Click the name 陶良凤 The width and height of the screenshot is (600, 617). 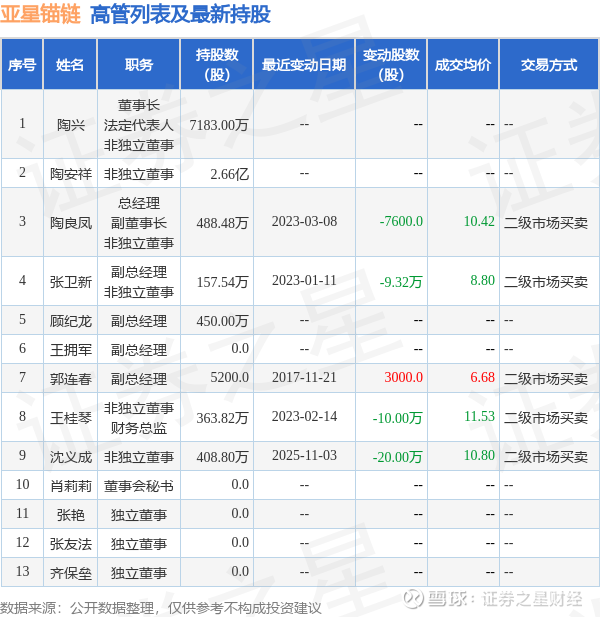pos(71,223)
